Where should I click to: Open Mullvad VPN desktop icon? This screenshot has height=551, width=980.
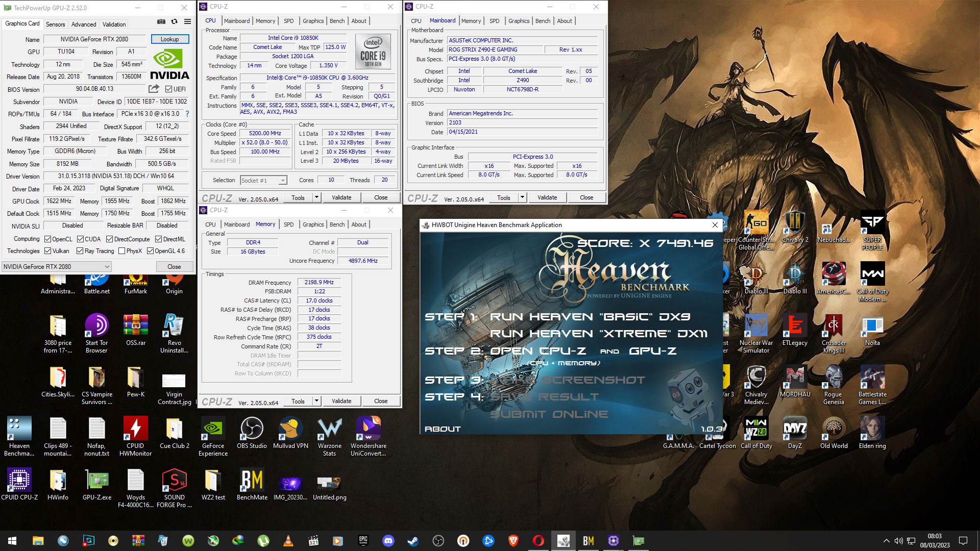[x=290, y=433]
